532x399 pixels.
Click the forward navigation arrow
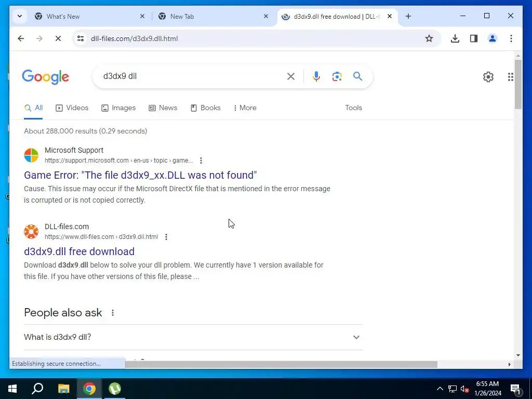pos(39,38)
